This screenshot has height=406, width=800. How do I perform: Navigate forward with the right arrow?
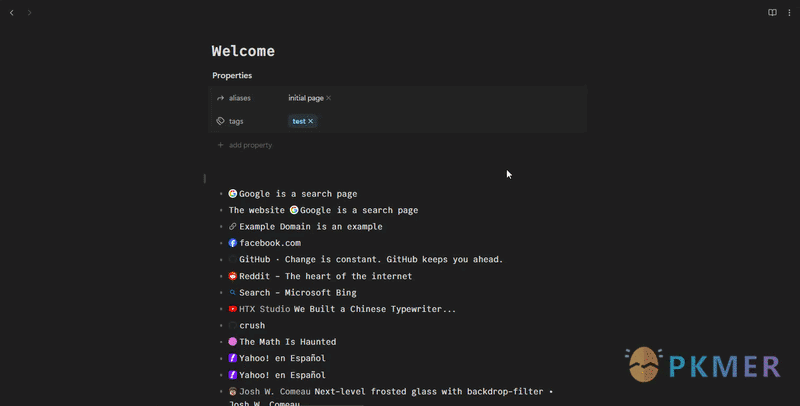[x=30, y=13]
